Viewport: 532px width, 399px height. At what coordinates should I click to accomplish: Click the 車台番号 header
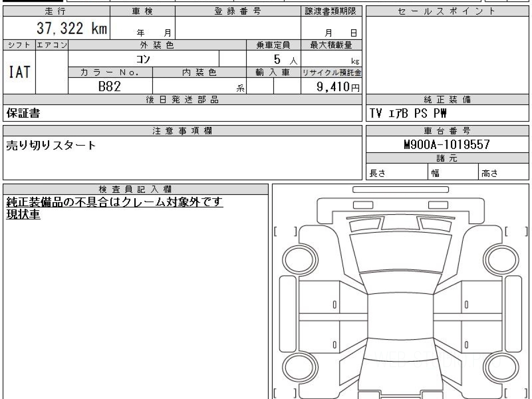[x=447, y=131]
